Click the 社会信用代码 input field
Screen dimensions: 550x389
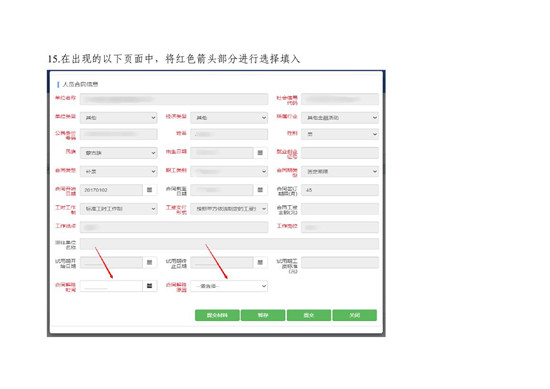tap(340, 99)
